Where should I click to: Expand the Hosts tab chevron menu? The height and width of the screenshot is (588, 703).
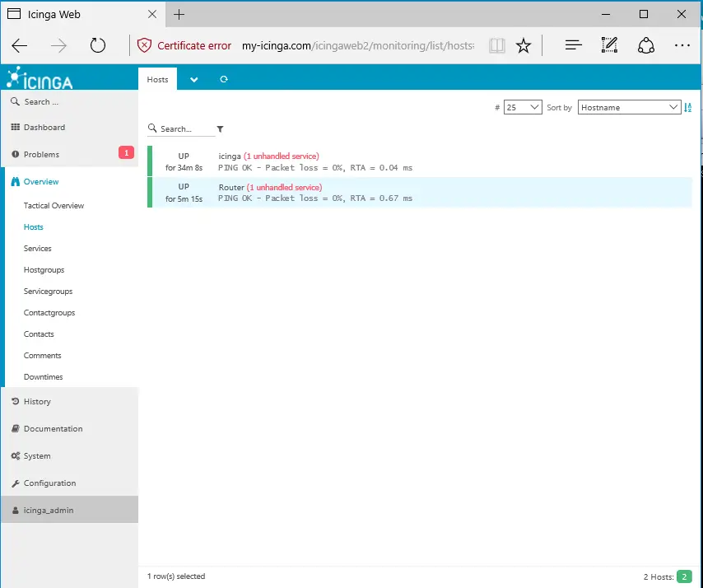point(193,80)
